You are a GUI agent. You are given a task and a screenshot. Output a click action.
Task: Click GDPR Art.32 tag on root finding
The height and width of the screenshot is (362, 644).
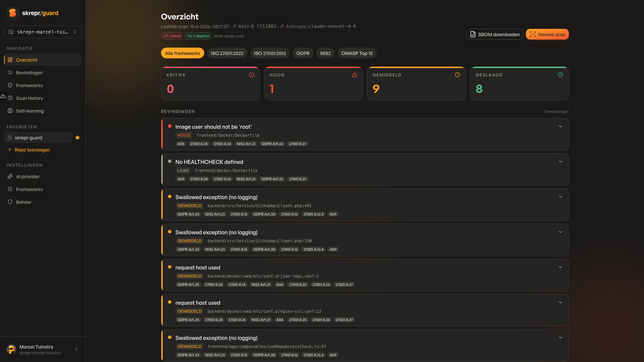[x=272, y=144]
